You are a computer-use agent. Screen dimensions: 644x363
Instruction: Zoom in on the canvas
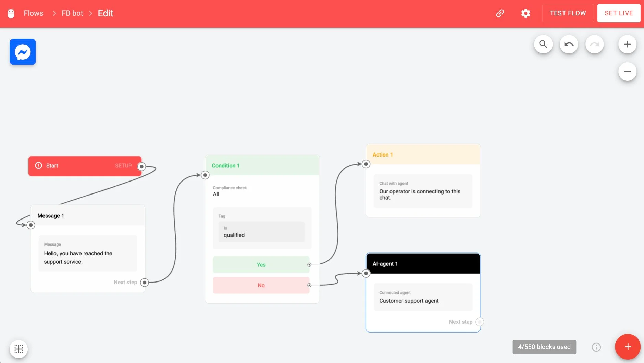click(x=628, y=44)
